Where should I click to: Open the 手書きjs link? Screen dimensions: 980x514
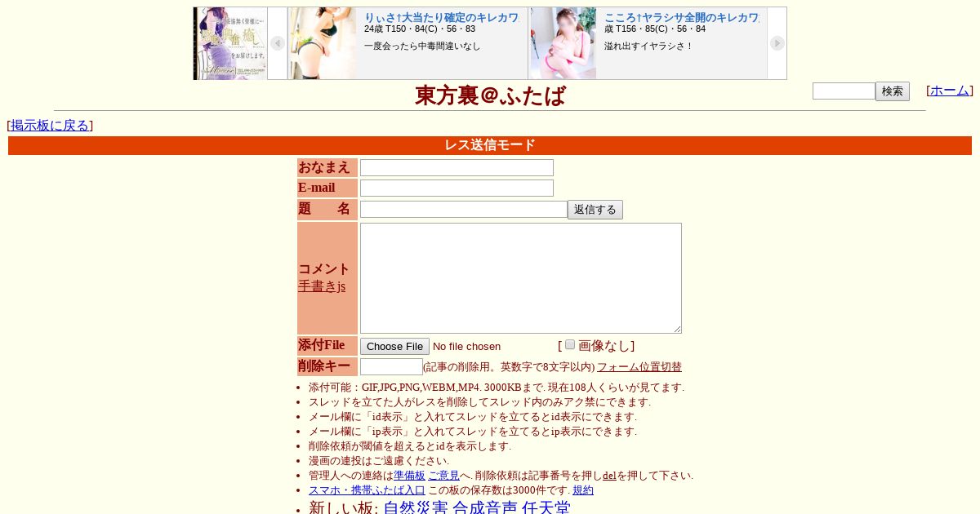[322, 286]
